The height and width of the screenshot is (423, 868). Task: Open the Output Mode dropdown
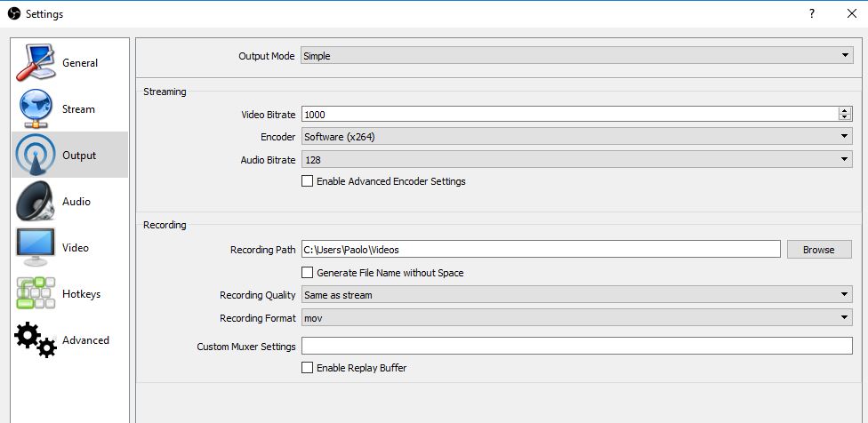coord(576,55)
